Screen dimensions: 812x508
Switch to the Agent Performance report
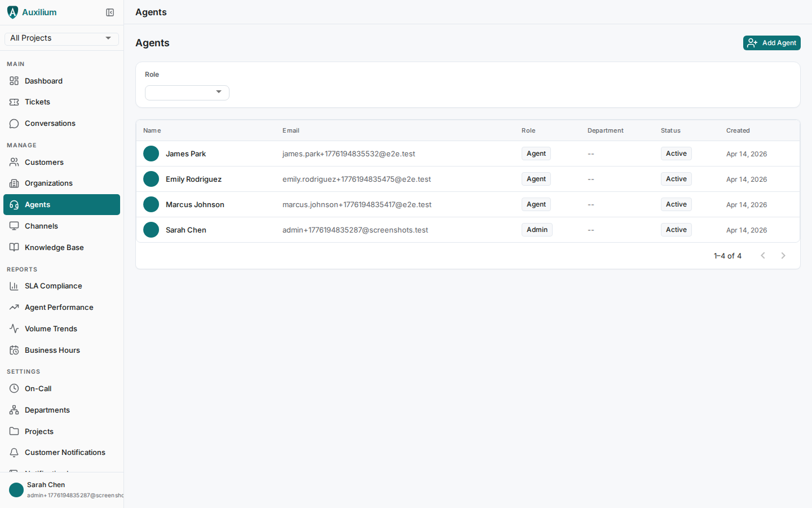click(x=59, y=307)
